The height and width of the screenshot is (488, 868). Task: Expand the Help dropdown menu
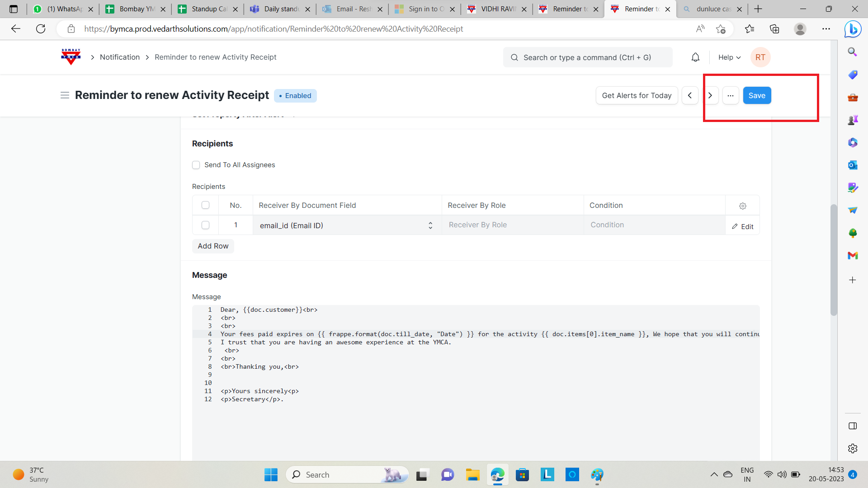(729, 57)
